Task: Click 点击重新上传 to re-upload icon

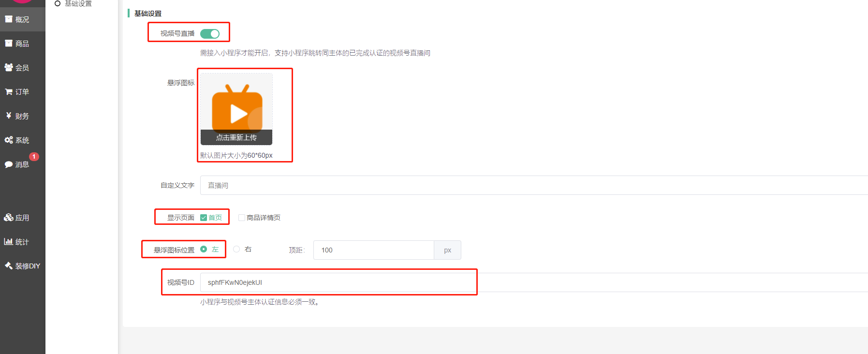Action: 236,137
